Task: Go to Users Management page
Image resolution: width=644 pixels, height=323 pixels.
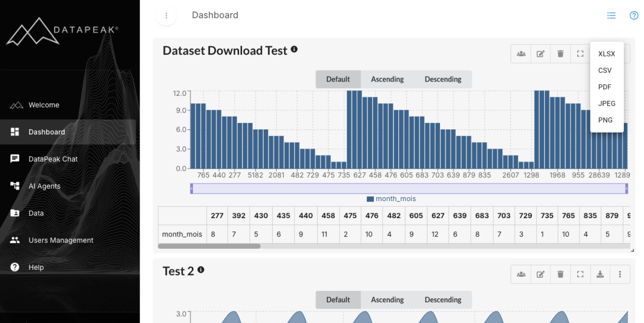Action: coord(61,240)
